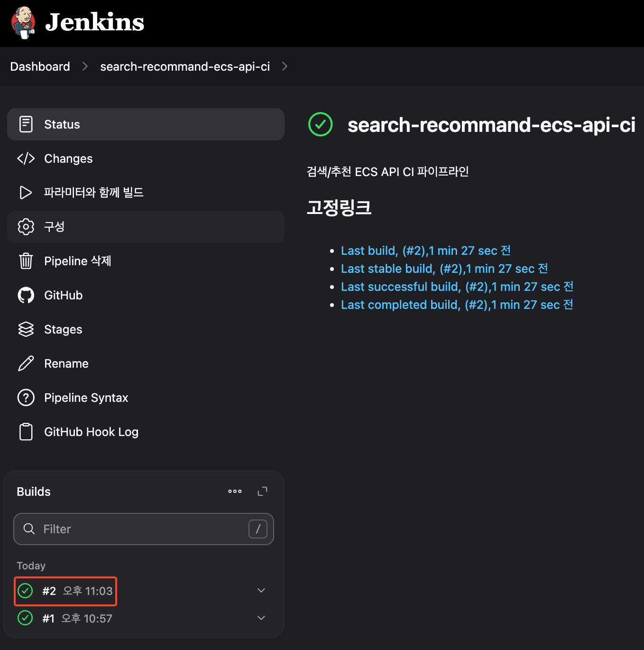The width and height of the screenshot is (644, 650).
Task: Click build #1 success status icon
Action: [x=25, y=618]
